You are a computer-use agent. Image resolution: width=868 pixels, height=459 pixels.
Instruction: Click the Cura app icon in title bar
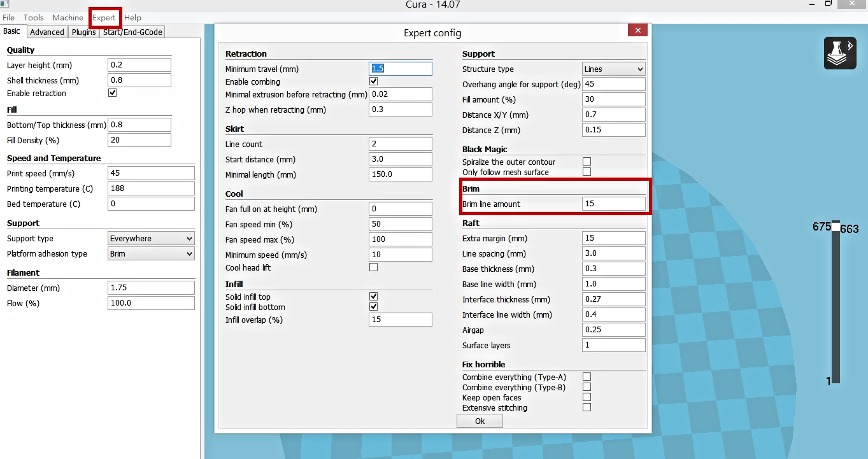(x=6, y=4)
